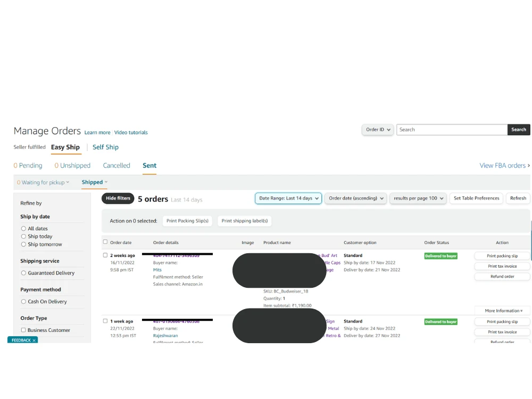The height and width of the screenshot is (399, 532).
Task: Open the Order ID search type dropdown
Action: [x=378, y=130]
